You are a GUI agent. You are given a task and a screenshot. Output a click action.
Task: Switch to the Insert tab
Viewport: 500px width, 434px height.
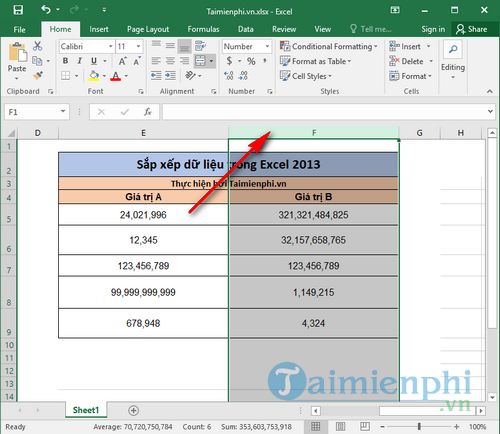pyautogui.click(x=99, y=29)
